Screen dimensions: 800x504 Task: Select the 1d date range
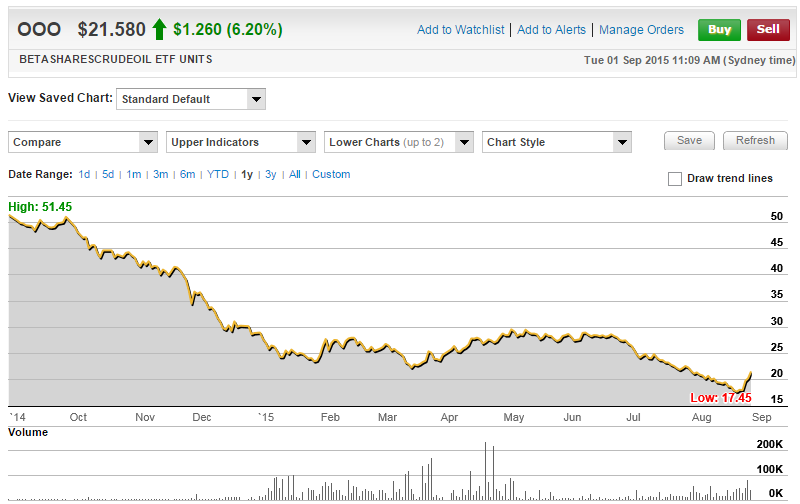point(84,174)
